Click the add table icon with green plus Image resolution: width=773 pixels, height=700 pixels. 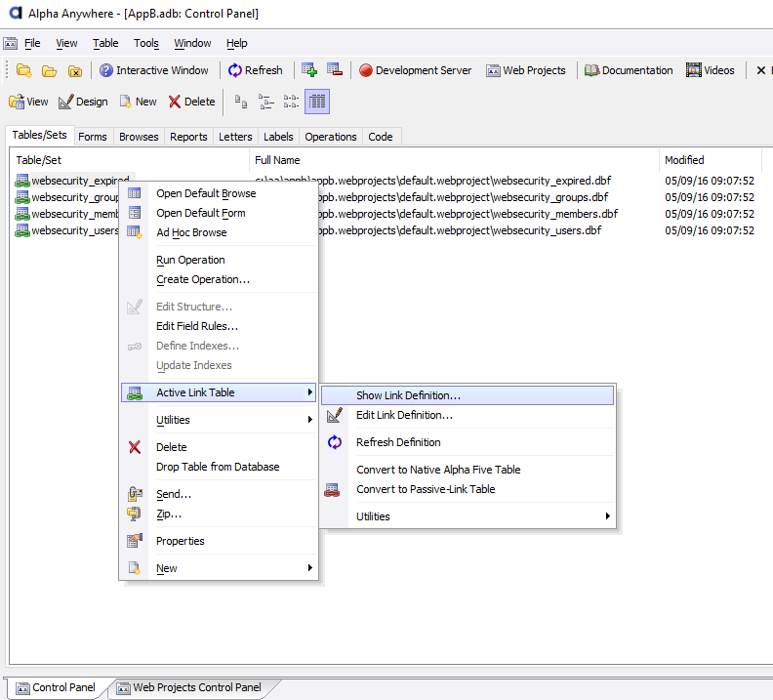[309, 70]
